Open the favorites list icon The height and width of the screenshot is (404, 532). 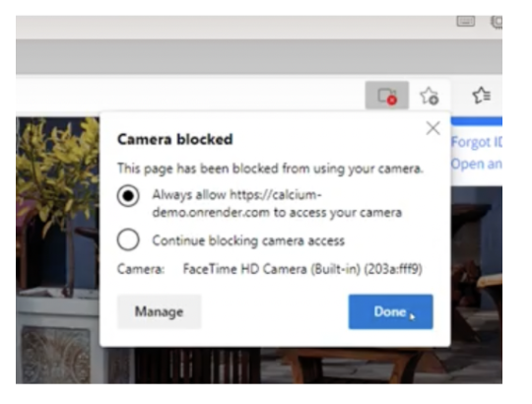click(481, 95)
